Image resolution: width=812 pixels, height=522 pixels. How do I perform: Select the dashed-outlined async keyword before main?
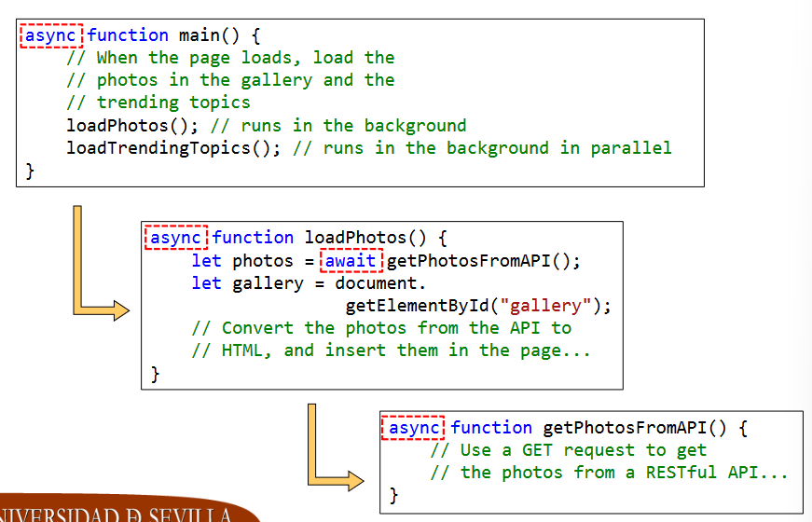pyautogui.click(x=51, y=35)
